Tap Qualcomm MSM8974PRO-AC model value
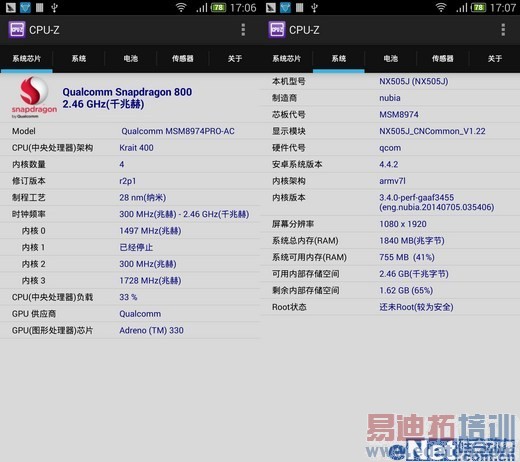520x462 pixels. (x=178, y=131)
